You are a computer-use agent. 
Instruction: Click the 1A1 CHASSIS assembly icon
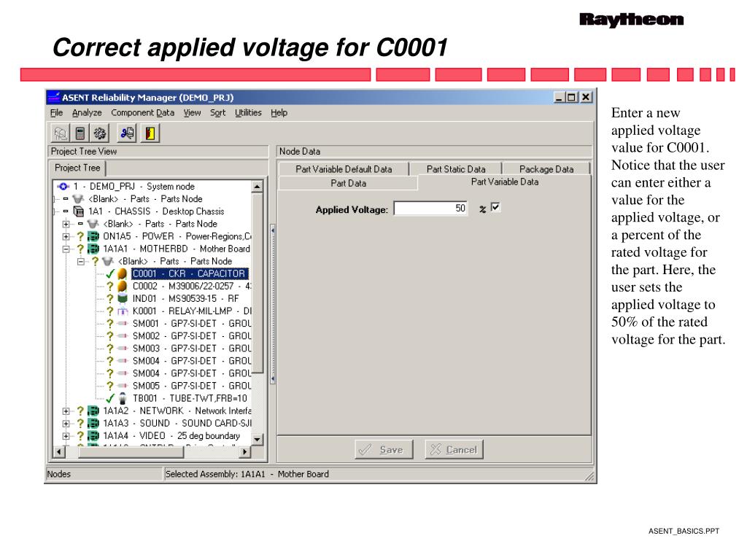click(79, 211)
